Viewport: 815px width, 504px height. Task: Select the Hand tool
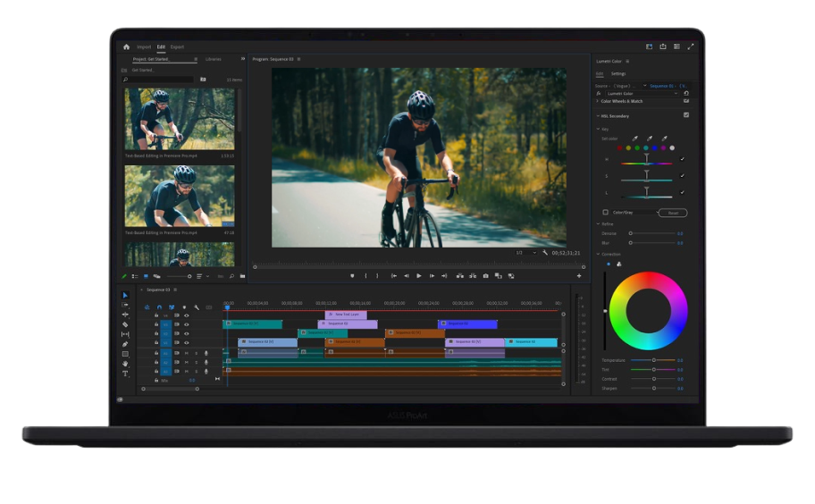pyautogui.click(x=125, y=364)
